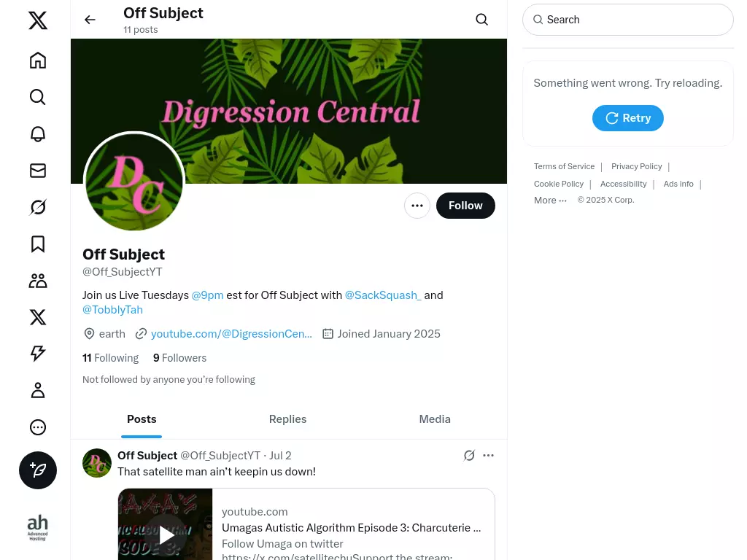Click the back arrow in header

click(x=90, y=20)
